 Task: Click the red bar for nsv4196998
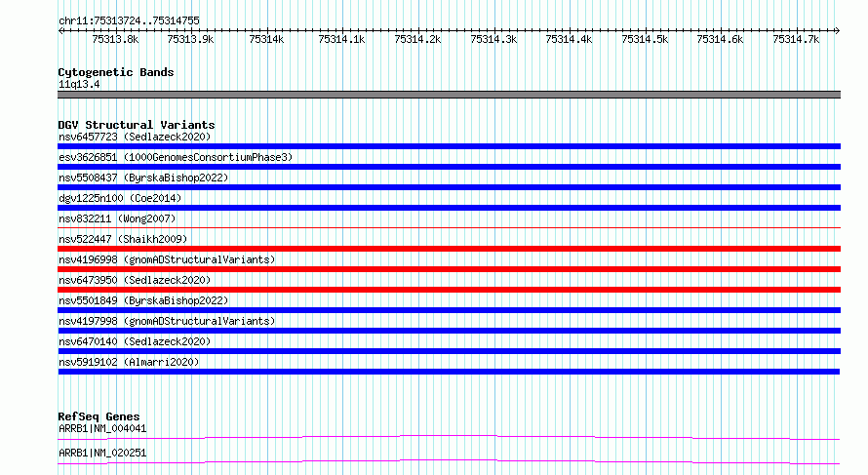449,269
